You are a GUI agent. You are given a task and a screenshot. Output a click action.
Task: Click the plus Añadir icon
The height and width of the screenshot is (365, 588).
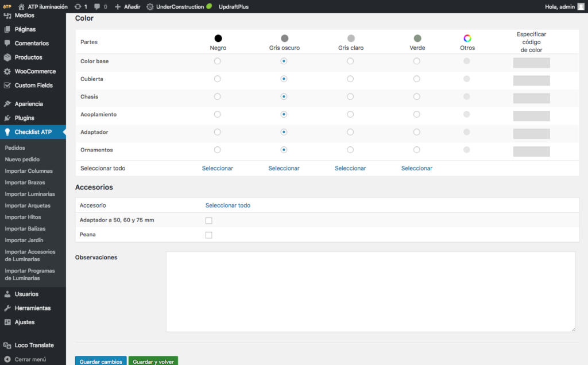coord(117,6)
